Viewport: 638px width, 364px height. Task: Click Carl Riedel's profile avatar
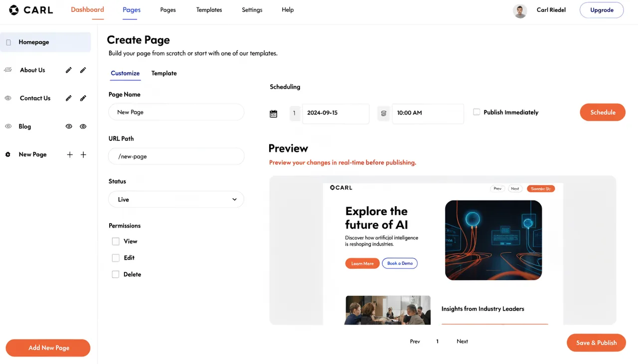coord(520,11)
